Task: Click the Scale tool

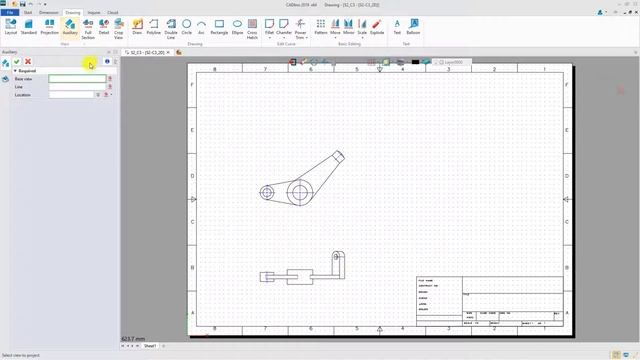Action: [362, 27]
